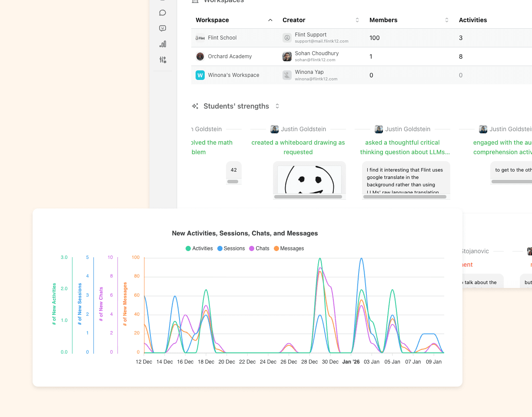Select the Activities column header
Viewport: 532px width, 417px height.
(473, 20)
